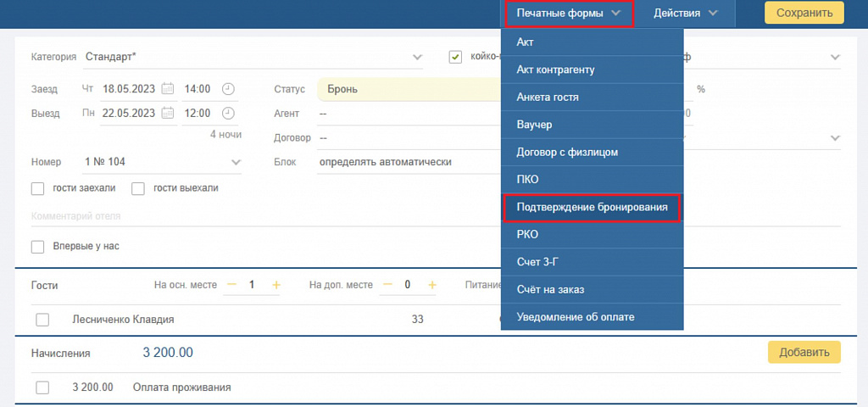Select guest Лесниченко Клавдия checkbox
868x407 pixels.
pyautogui.click(x=42, y=320)
